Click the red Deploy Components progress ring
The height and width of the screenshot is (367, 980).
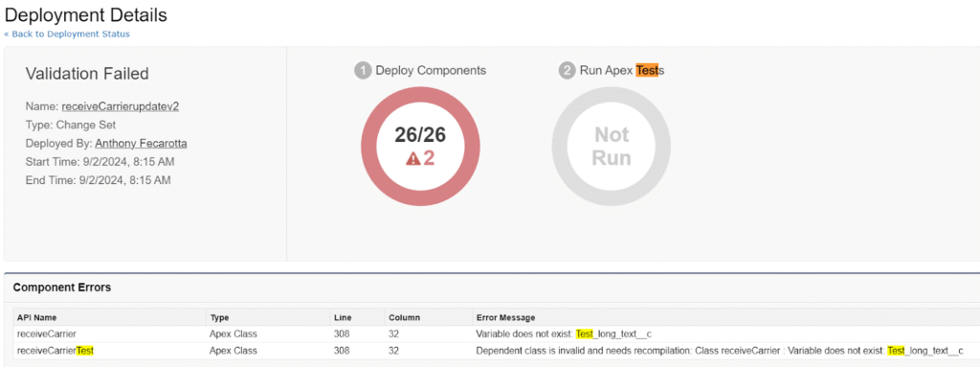pos(421,147)
